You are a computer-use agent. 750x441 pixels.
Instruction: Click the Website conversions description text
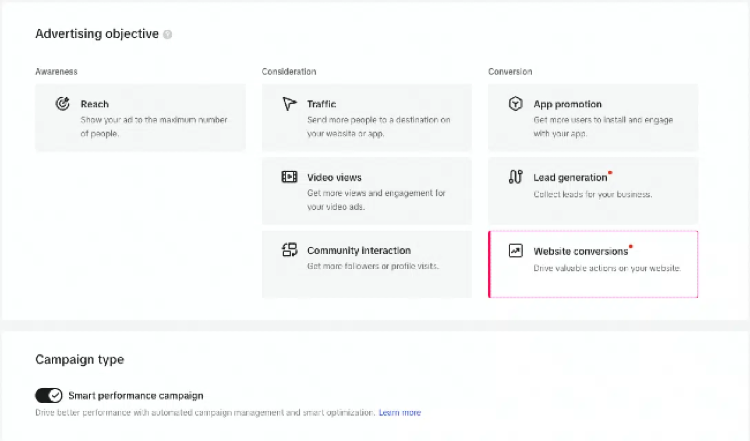pos(606,268)
